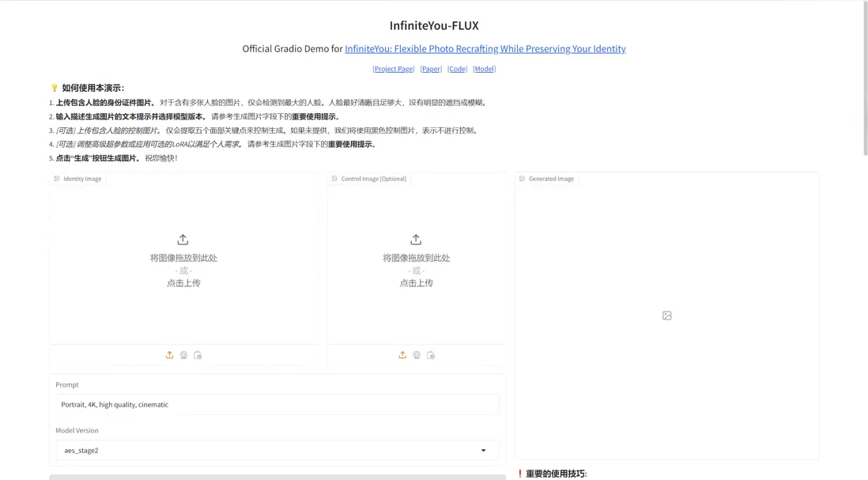Open the aes_stage2 model version combo box
The height and width of the screenshot is (480, 868).
tap(277, 451)
